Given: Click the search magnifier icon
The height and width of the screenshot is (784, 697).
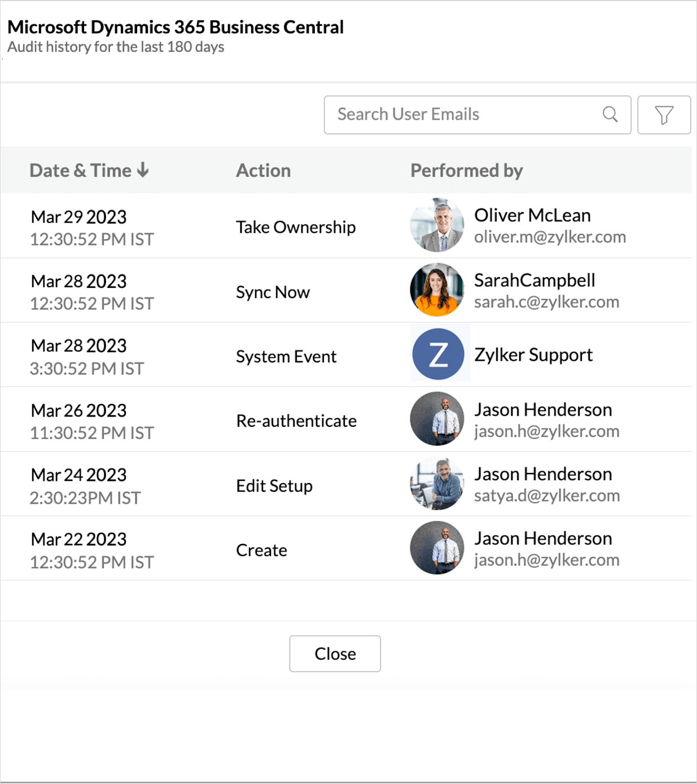Looking at the screenshot, I should point(610,115).
